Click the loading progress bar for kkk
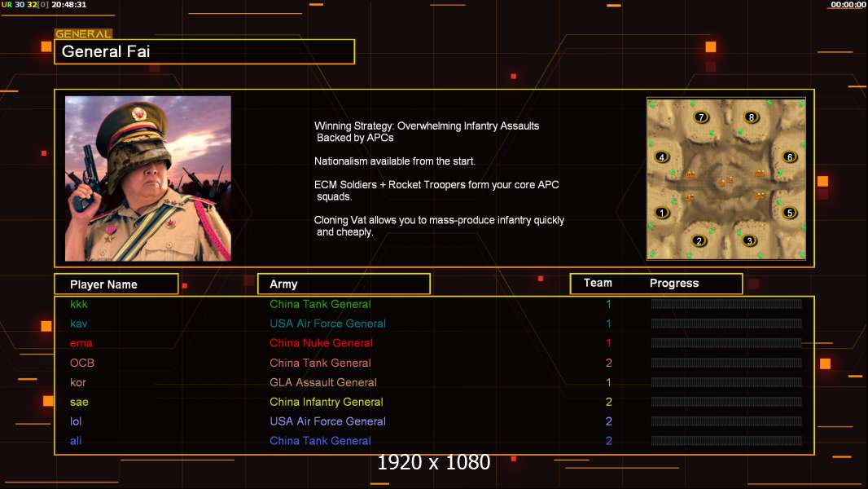The width and height of the screenshot is (868, 489). coord(726,304)
